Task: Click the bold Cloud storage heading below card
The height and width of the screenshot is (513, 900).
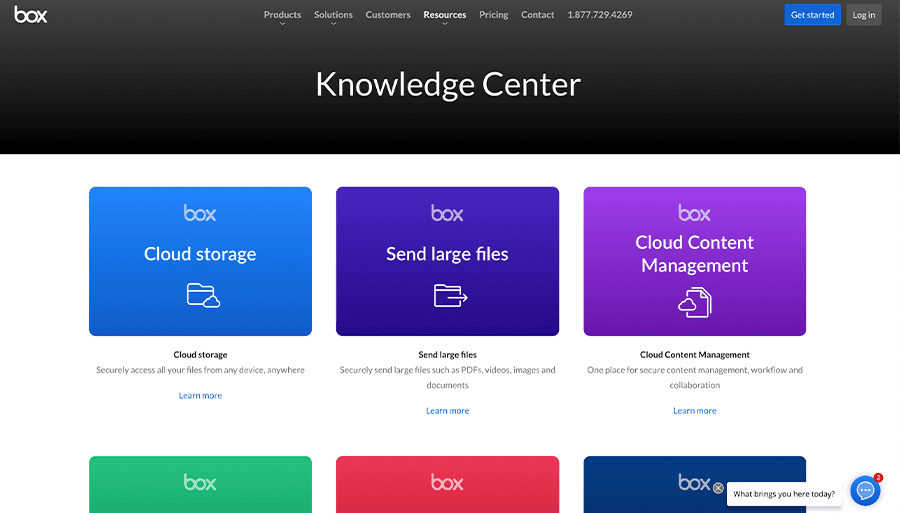Action: (200, 355)
